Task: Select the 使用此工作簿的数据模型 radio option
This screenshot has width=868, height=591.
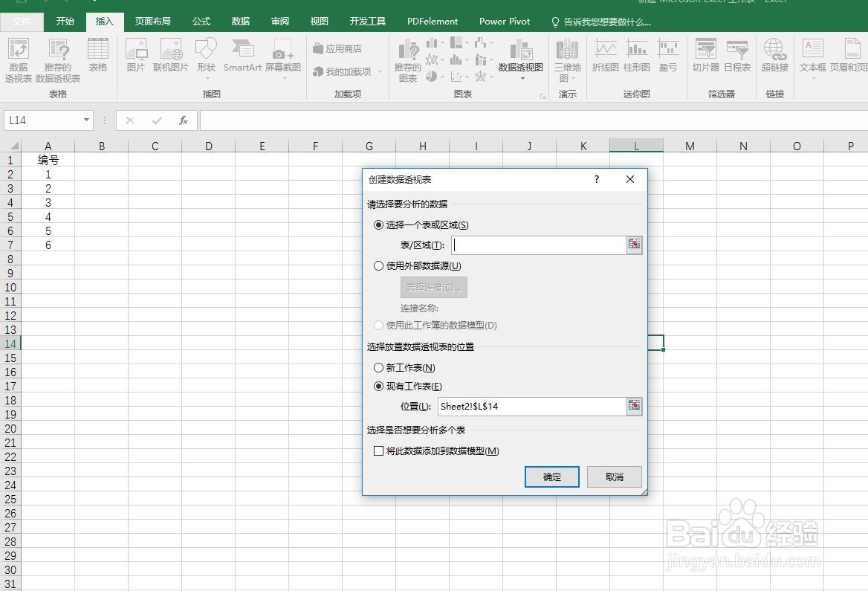Action: click(379, 326)
